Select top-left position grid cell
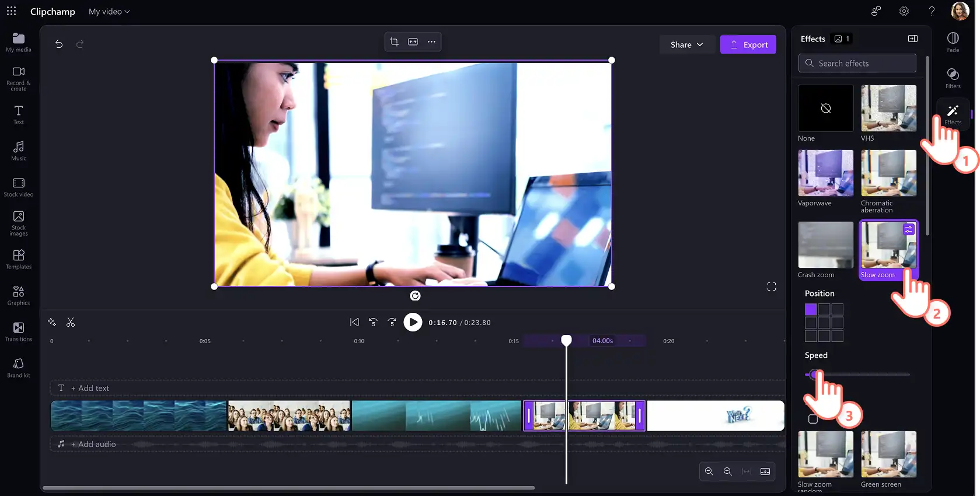Screen dimensions: 980x496 [811, 309]
